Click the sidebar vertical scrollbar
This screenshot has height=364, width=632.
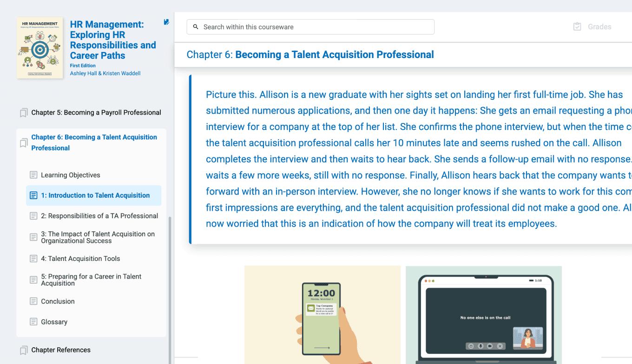tap(170, 290)
